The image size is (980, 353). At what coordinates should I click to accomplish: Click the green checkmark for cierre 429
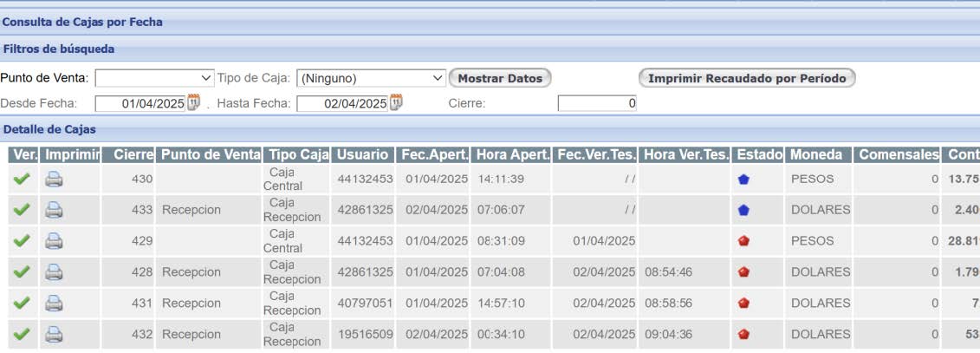tap(22, 240)
